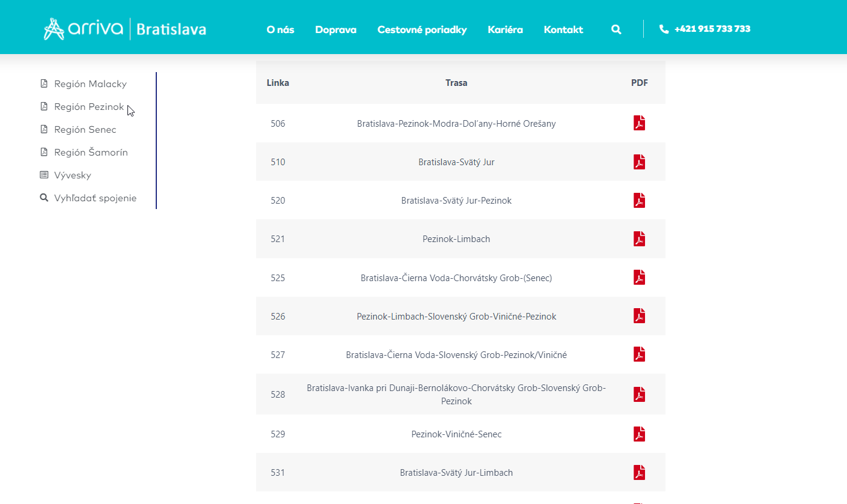
Task: Open the Kariéra page
Action: coord(505,29)
